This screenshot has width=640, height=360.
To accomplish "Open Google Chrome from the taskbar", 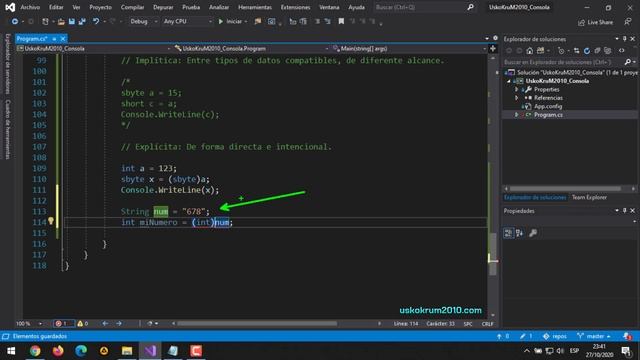I will click(x=35, y=351).
